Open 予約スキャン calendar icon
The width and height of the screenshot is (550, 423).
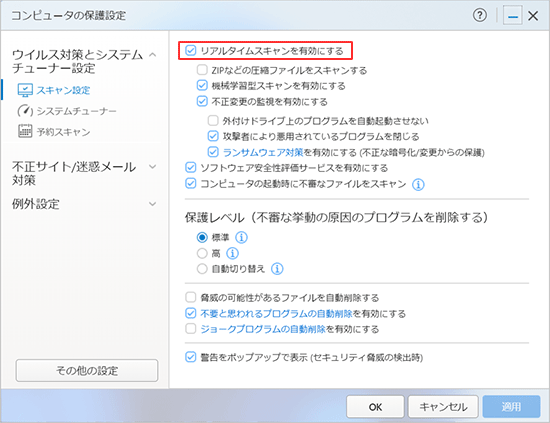tap(25, 131)
